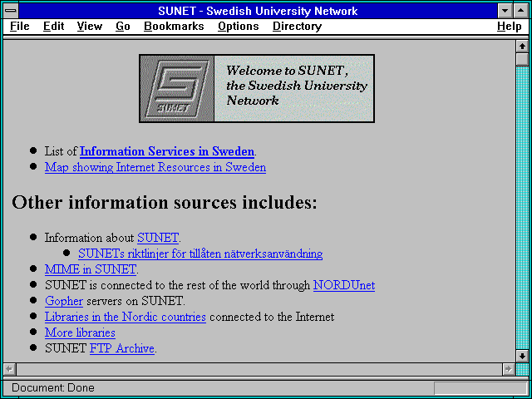The image size is (532, 399).
Task: Open the Edit menu
Action: pyautogui.click(x=53, y=27)
